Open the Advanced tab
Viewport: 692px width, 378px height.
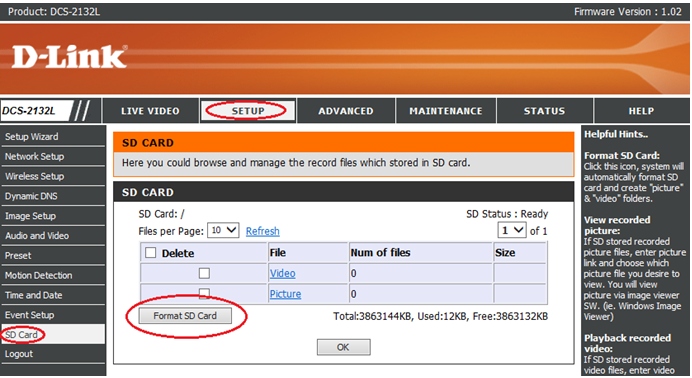click(x=346, y=111)
